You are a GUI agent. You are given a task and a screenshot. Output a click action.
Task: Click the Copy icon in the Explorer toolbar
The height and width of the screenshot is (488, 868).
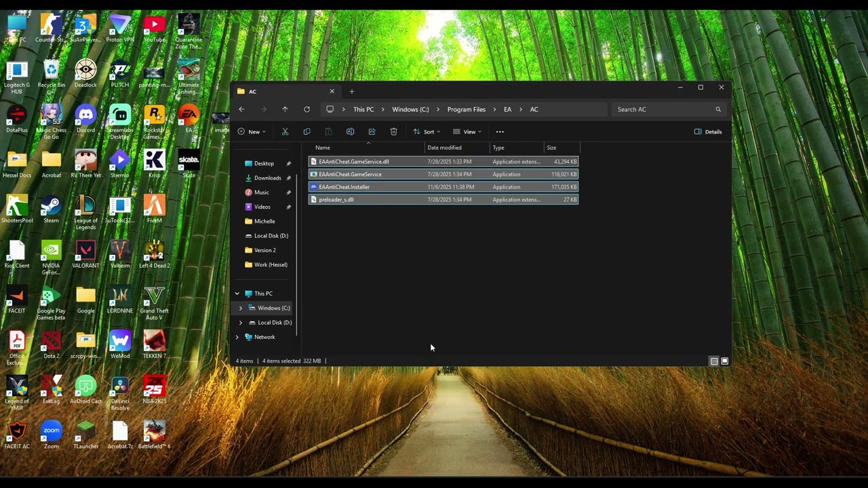point(307,131)
